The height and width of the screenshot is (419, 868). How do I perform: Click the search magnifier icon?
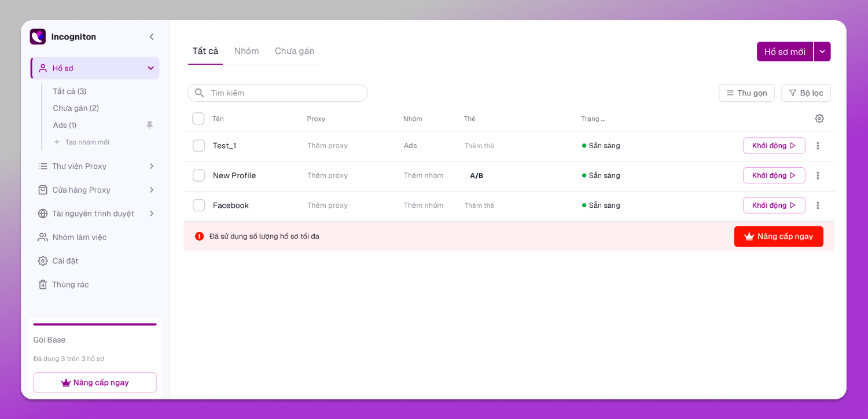tap(199, 93)
